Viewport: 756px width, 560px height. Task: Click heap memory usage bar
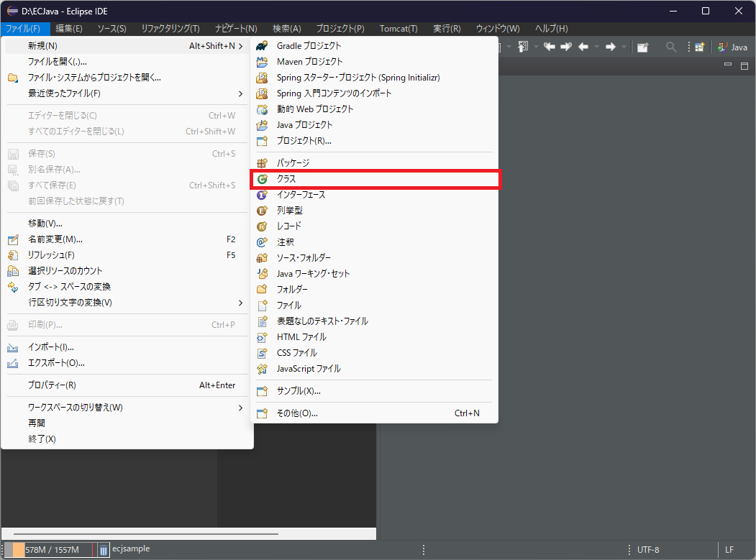click(x=49, y=550)
